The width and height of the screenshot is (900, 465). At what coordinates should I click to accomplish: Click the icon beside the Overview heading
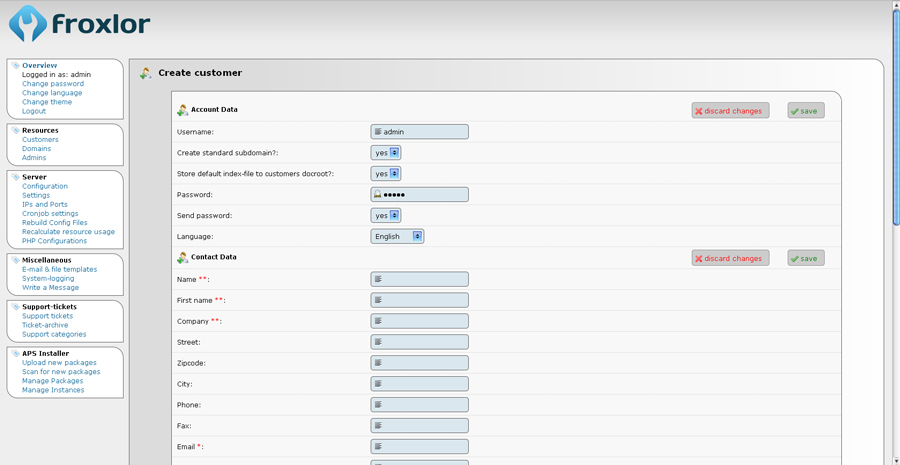point(15,66)
